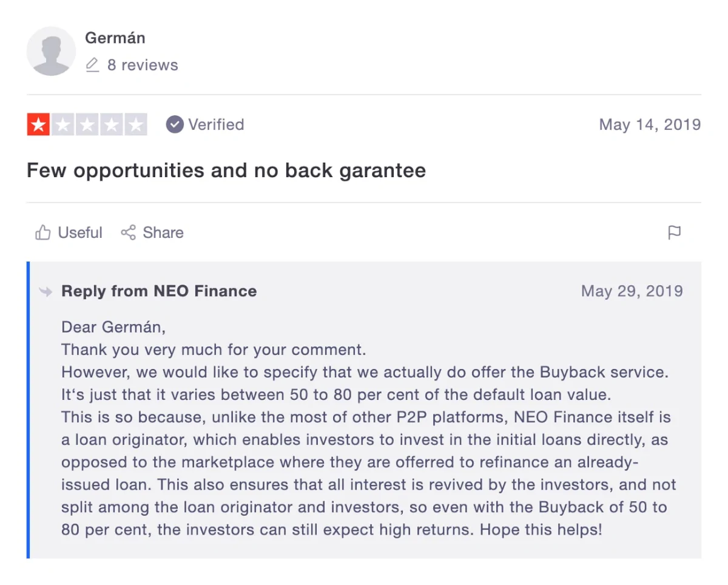Mark review as Useful

click(x=69, y=232)
